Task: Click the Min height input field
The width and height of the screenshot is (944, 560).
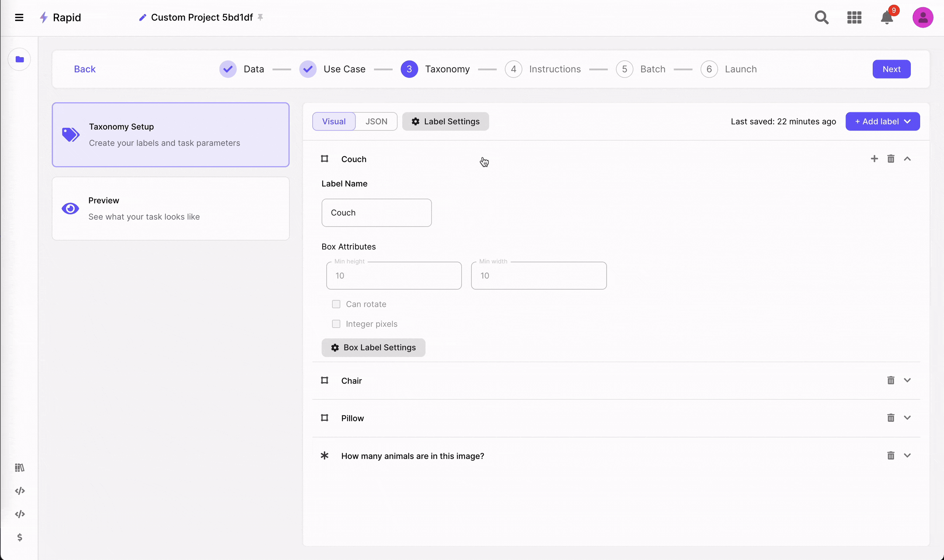Action: (x=393, y=276)
